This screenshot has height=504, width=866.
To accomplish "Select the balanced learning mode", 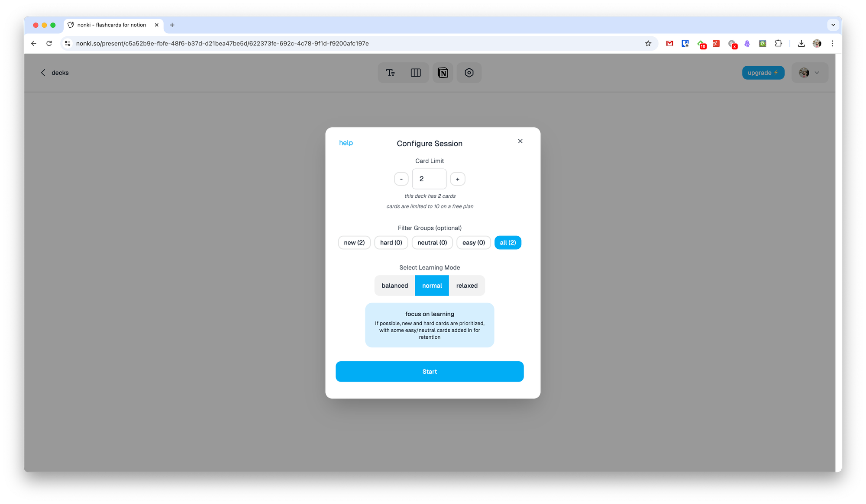I will click(394, 286).
